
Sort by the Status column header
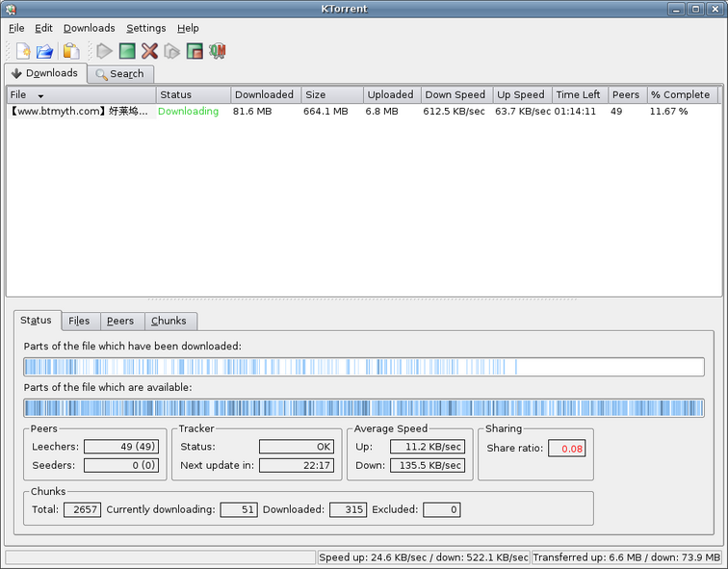click(194, 94)
